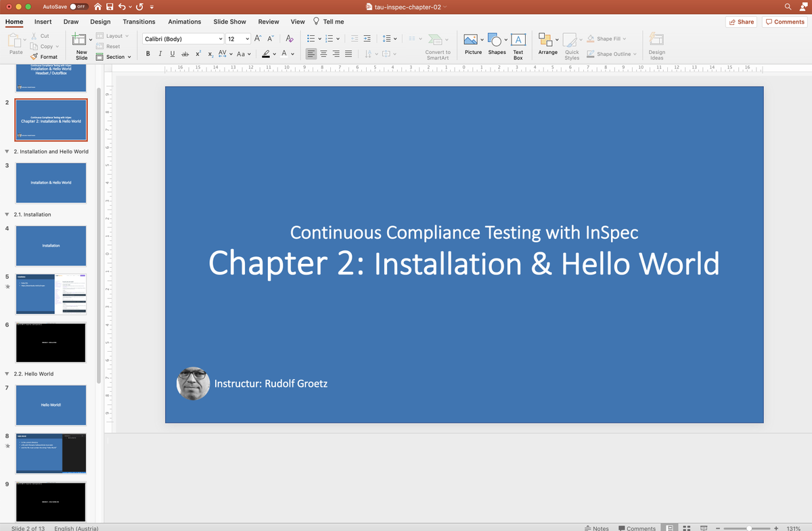Search the presentation with the magnifier icon
812x531 pixels.
(788, 7)
